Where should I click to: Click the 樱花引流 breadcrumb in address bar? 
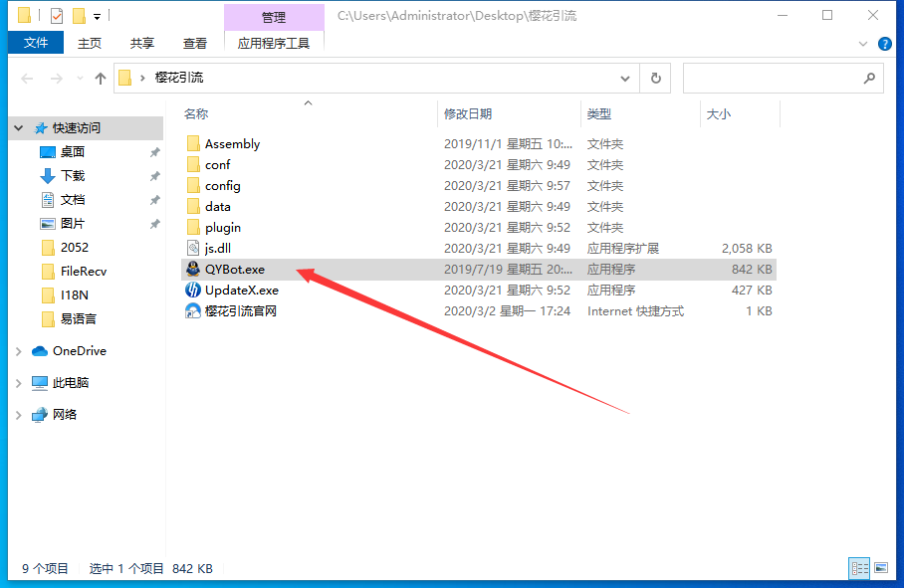coord(179,78)
